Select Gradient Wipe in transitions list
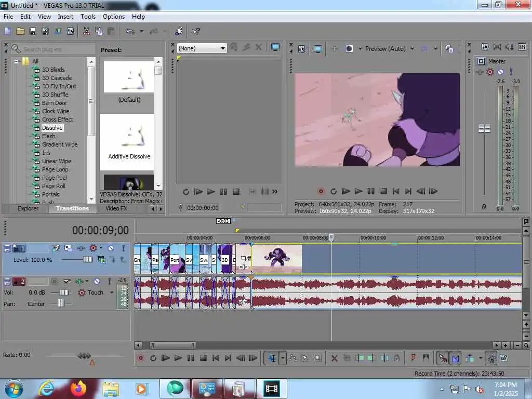Image resolution: width=532 pixels, height=399 pixels. [60, 144]
